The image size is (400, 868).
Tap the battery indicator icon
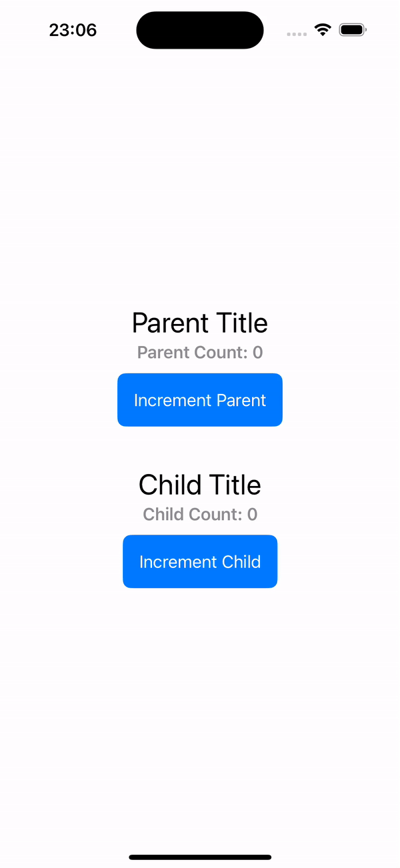[353, 30]
